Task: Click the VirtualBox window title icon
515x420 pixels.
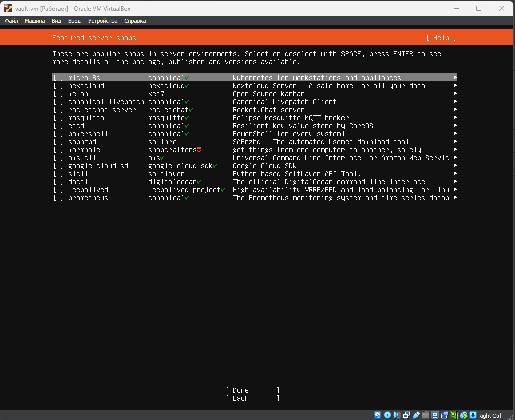Action: [8, 8]
